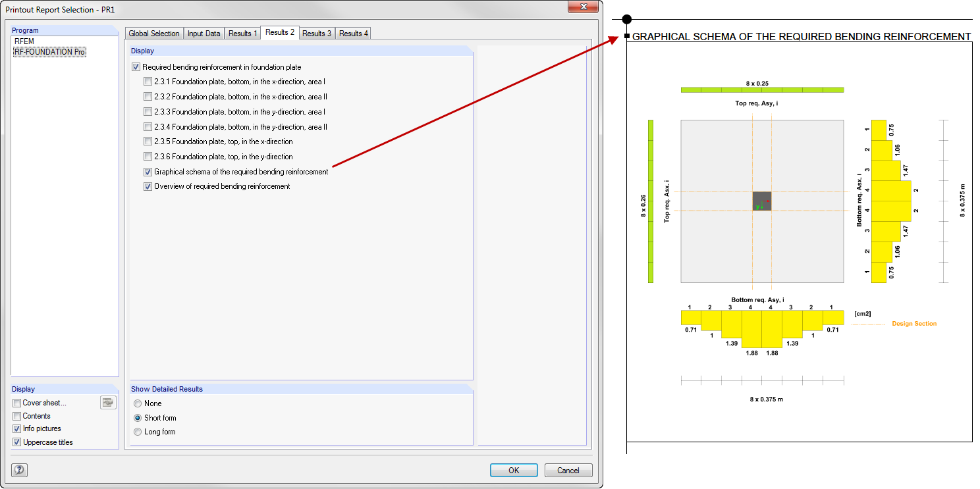This screenshot has height=489, width=980.
Task: Disable Overview of required bending reinforcement
Action: pyautogui.click(x=148, y=186)
